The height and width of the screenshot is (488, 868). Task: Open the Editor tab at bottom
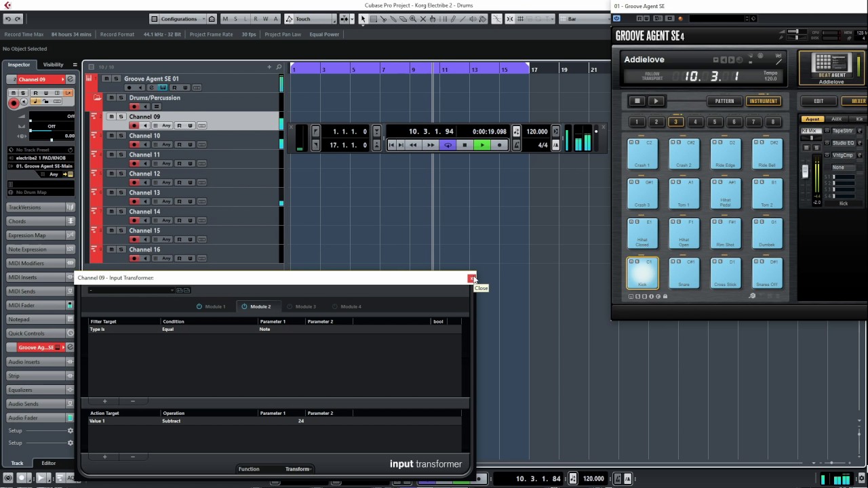click(x=48, y=463)
